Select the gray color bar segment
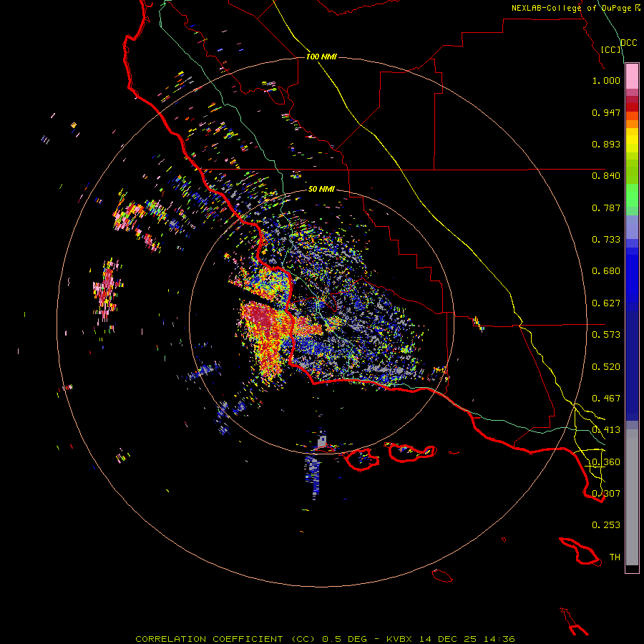This screenshot has height=644, width=644. 632,497
